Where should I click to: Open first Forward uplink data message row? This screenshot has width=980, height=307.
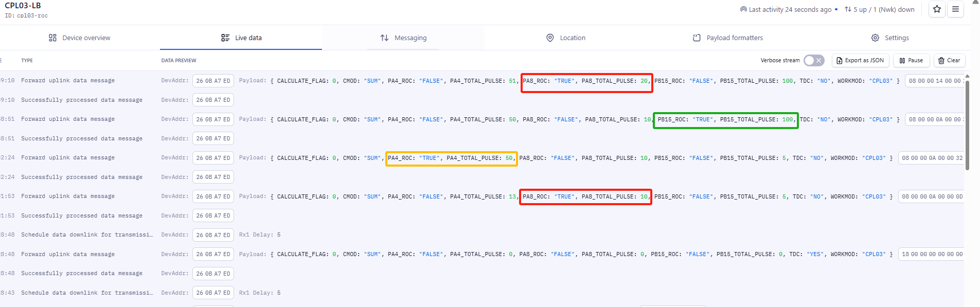[x=483, y=81]
